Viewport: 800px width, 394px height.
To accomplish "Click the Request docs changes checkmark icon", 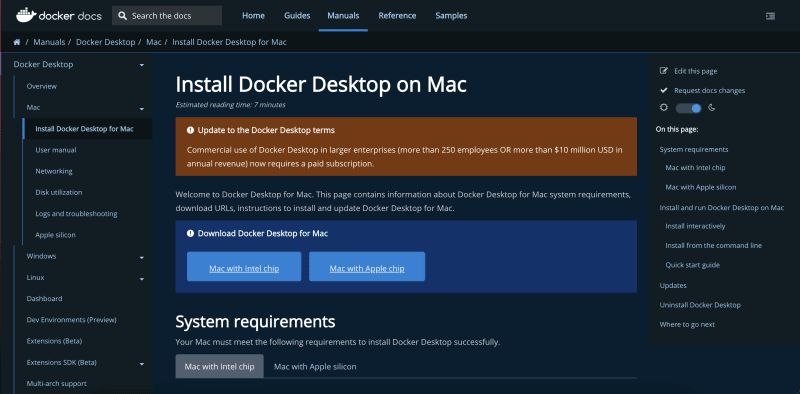I will click(x=664, y=90).
